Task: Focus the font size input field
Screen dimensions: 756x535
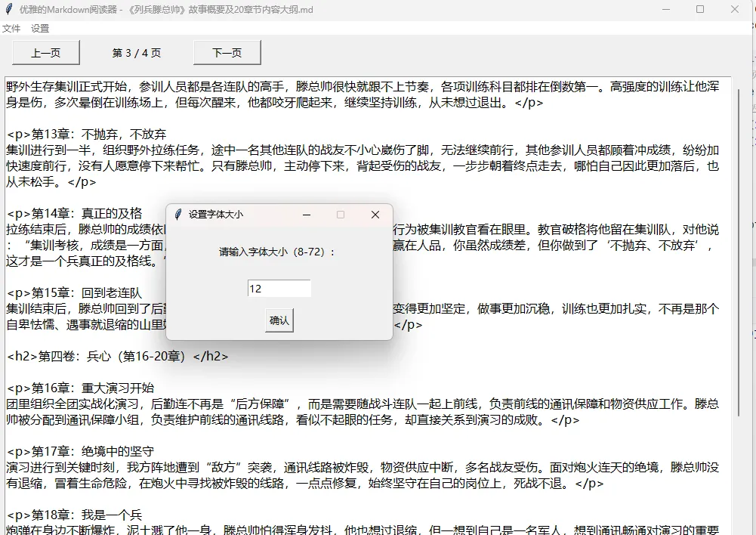Action: coord(279,289)
